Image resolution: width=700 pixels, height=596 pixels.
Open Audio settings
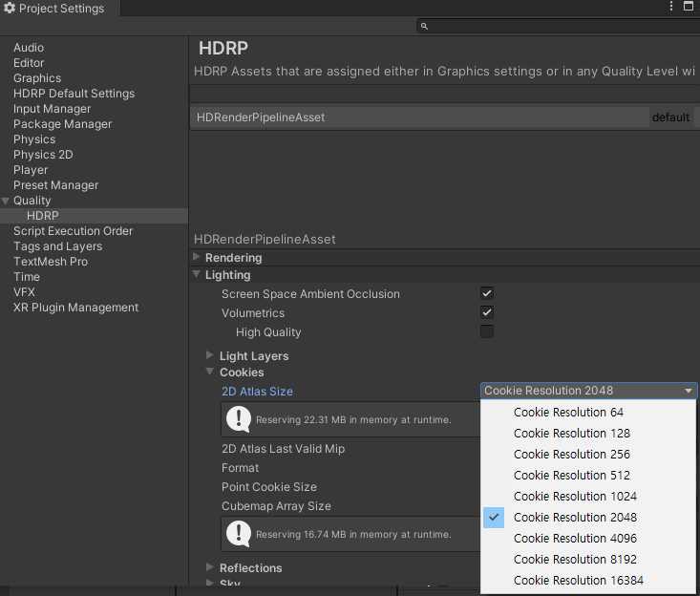[29, 48]
